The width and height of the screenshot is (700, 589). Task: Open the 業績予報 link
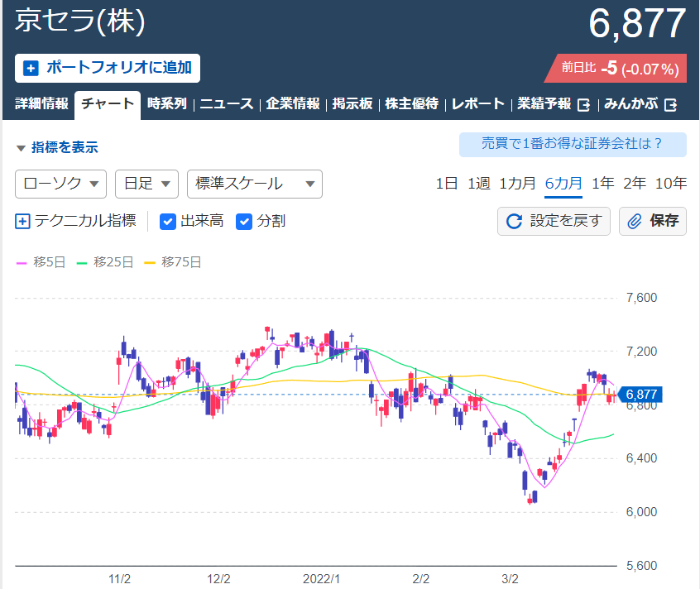(x=544, y=103)
